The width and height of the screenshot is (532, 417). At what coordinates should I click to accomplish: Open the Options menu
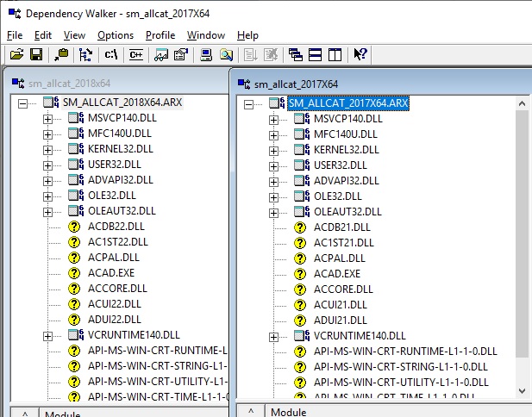tap(116, 35)
